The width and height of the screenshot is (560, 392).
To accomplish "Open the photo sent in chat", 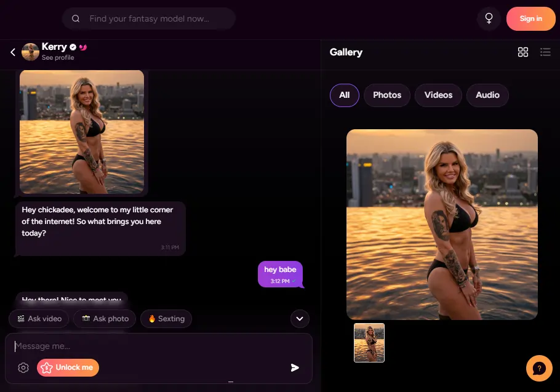I will click(82, 132).
